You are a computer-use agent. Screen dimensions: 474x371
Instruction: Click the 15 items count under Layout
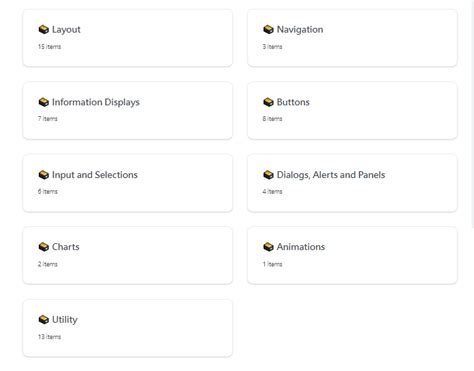[49, 47]
